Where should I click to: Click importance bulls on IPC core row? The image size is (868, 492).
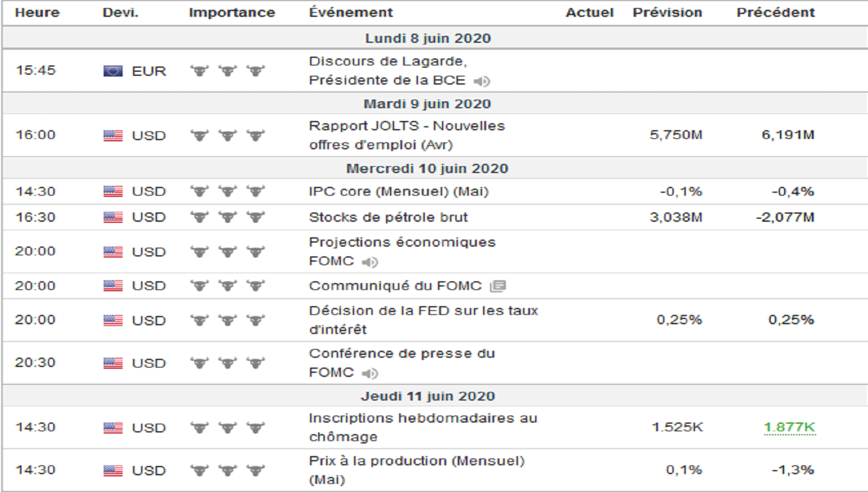point(227,192)
